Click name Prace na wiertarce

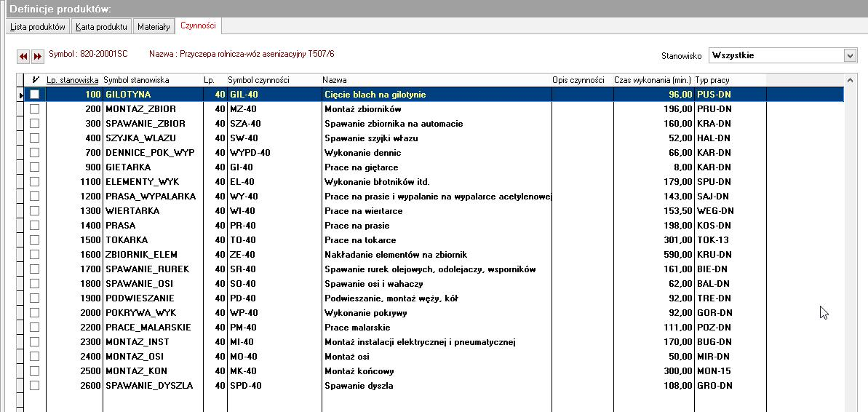click(363, 211)
